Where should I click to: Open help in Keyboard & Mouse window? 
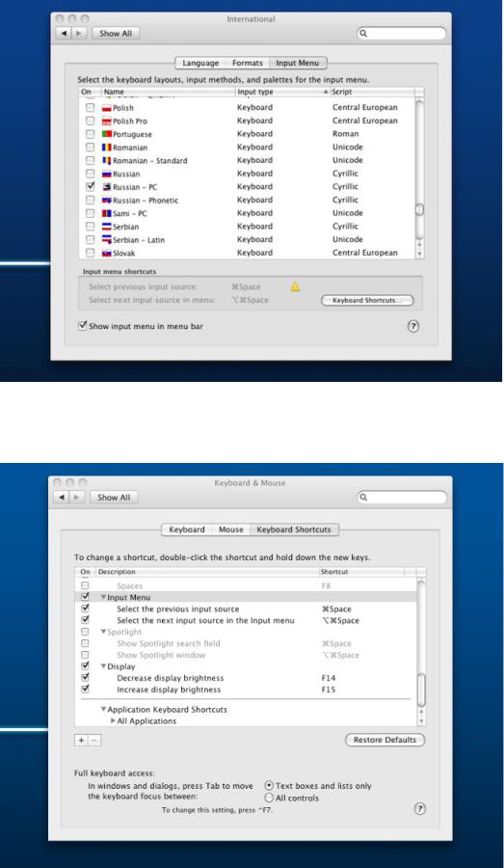(x=420, y=809)
